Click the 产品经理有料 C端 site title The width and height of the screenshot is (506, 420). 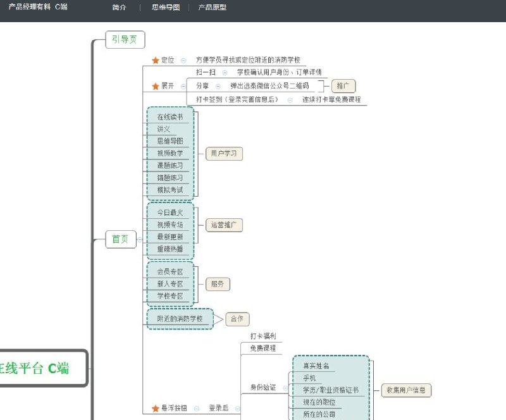pyautogui.click(x=38, y=7)
